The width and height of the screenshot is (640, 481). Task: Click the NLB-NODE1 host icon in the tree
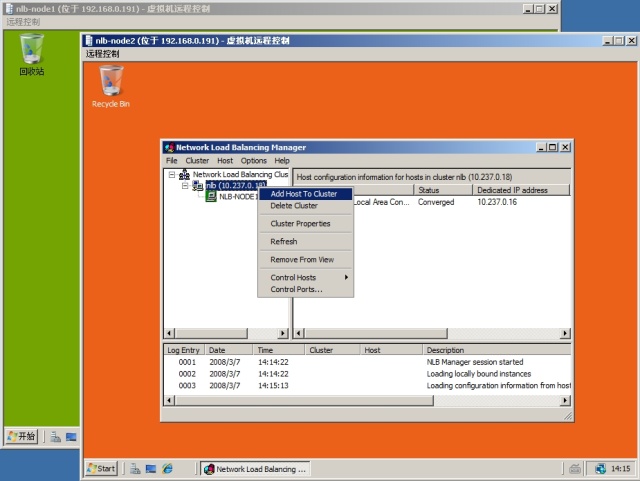211,197
